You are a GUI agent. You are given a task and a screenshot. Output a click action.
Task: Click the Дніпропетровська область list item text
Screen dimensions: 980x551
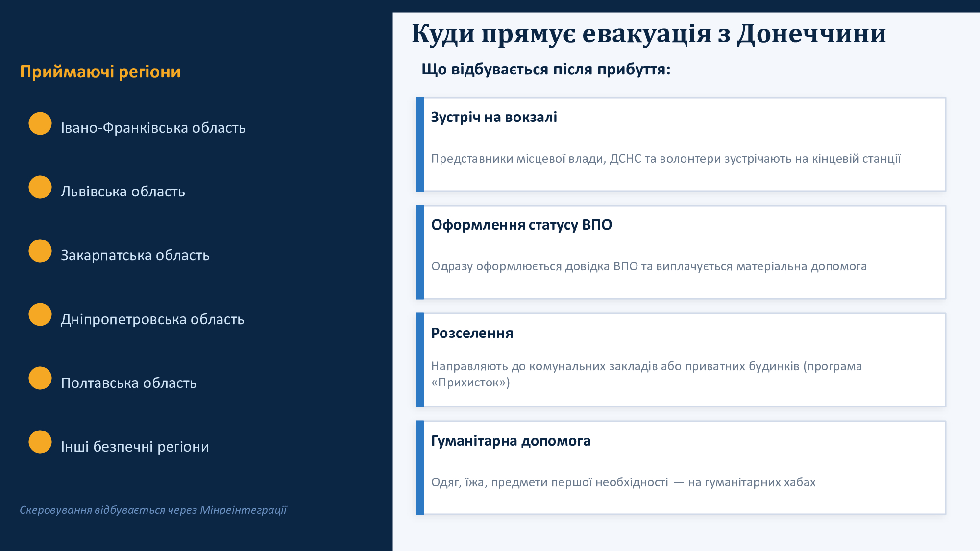[152, 319]
